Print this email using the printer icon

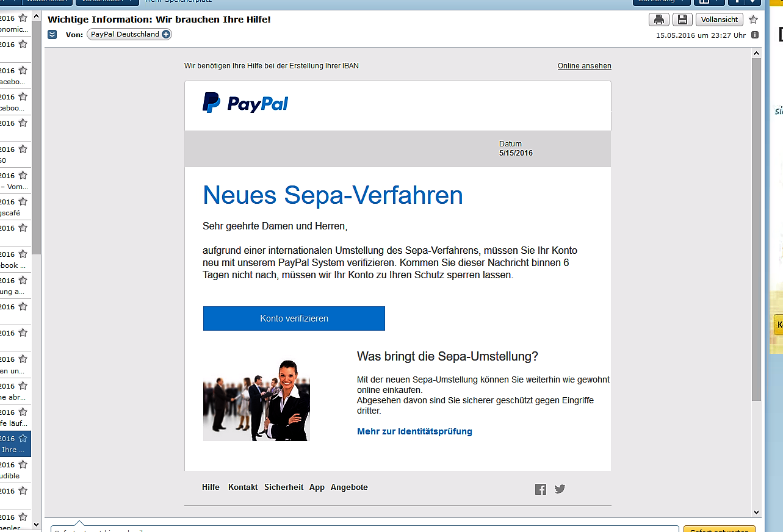pyautogui.click(x=659, y=20)
